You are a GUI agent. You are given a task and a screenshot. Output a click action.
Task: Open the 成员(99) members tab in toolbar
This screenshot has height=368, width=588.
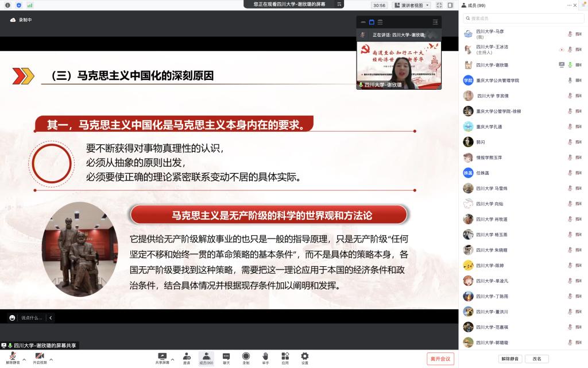pyautogui.click(x=206, y=358)
